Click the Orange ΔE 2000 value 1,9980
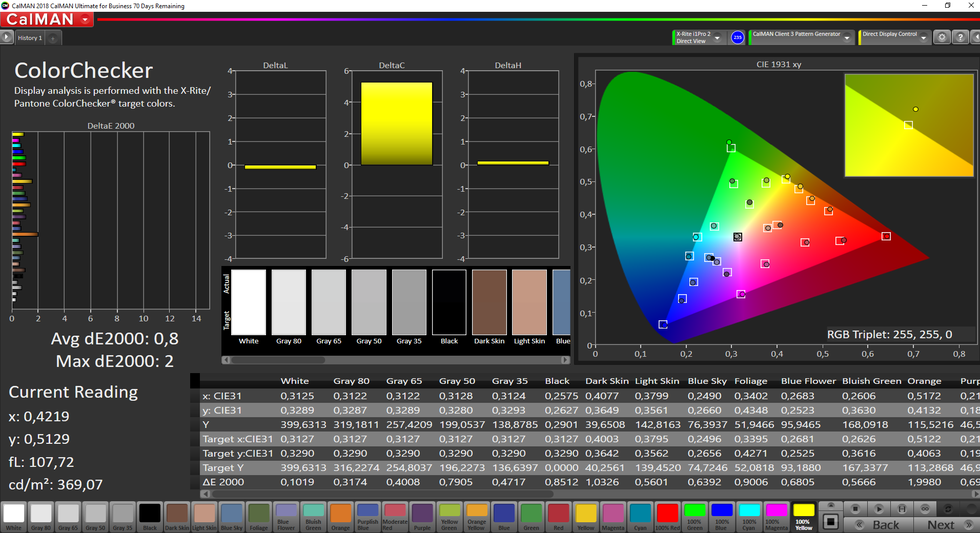This screenshot has height=533, width=980. tap(924, 482)
